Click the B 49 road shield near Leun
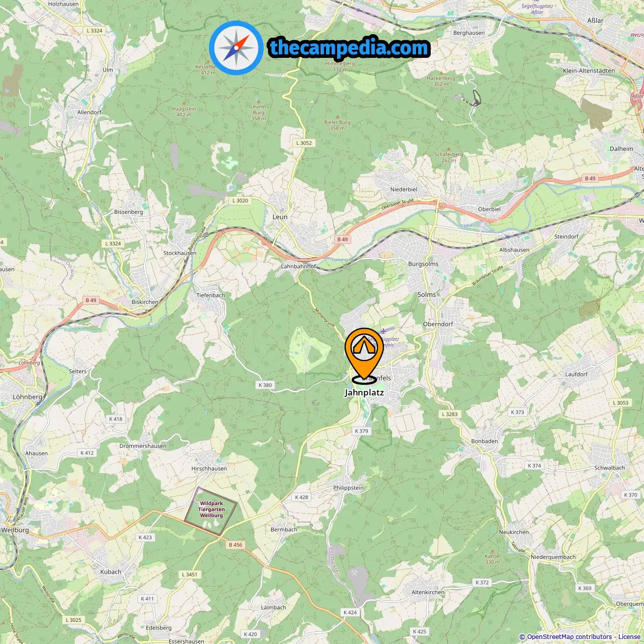This screenshot has width=644, height=644. tap(343, 239)
